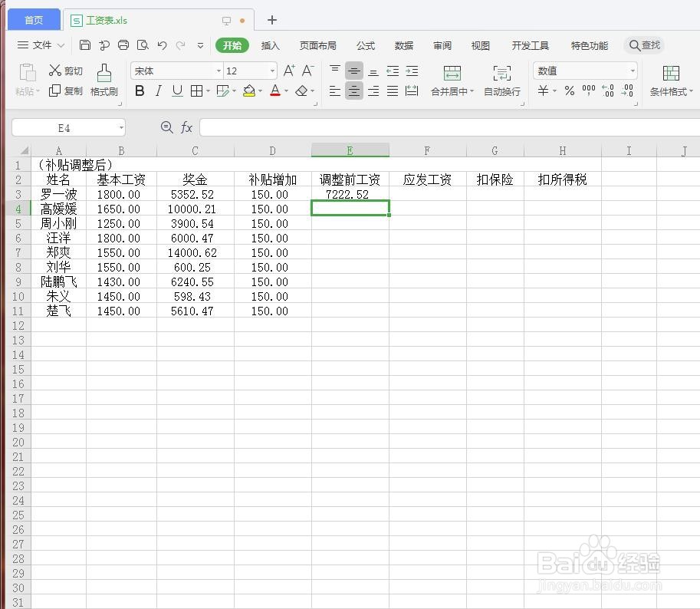The image size is (700, 609).
Task: Click the 复制 copy button
Action: coord(65,91)
